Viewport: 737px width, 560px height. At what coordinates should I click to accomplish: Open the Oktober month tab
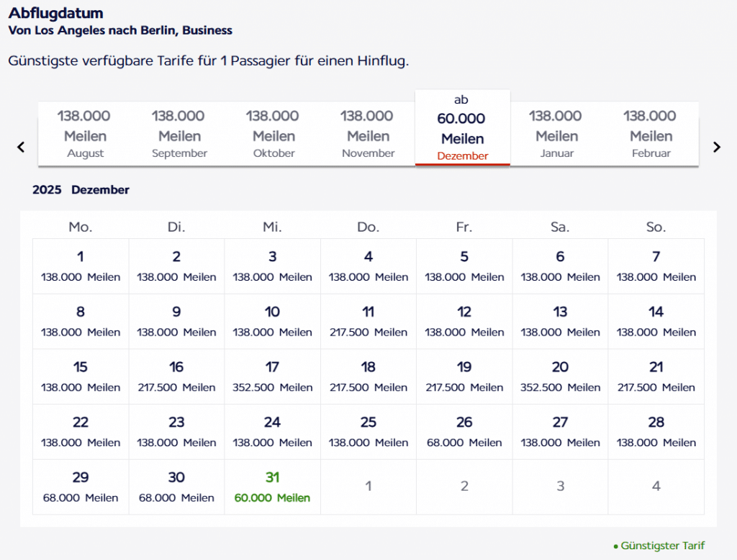[x=273, y=133]
